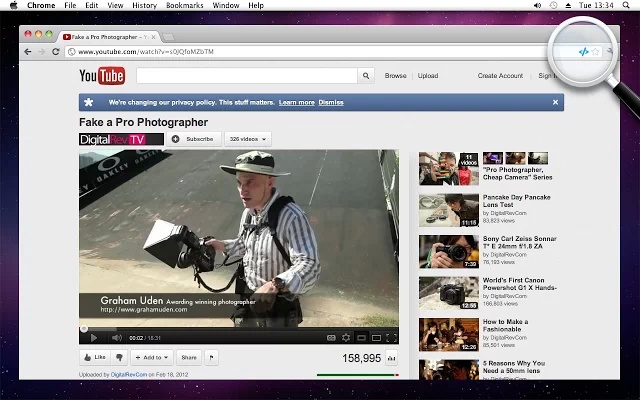Show video statistics icon next to view count
The height and width of the screenshot is (400, 640).
tap(391, 358)
